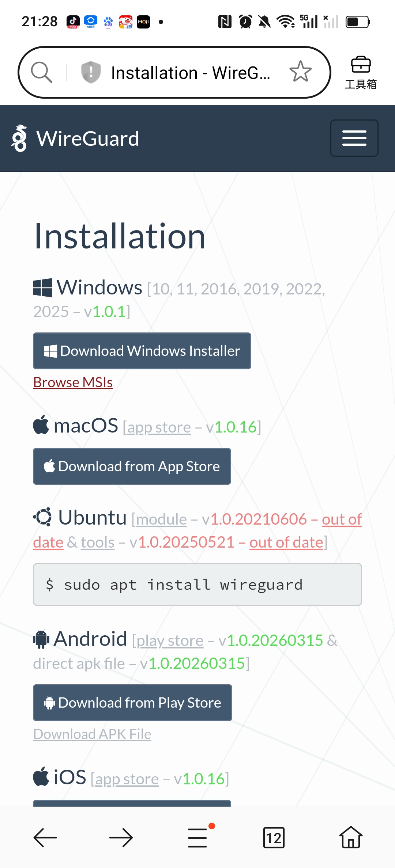Tap the sudo apt install command box
The height and width of the screenshot is (868, 395).
(197, 585)
